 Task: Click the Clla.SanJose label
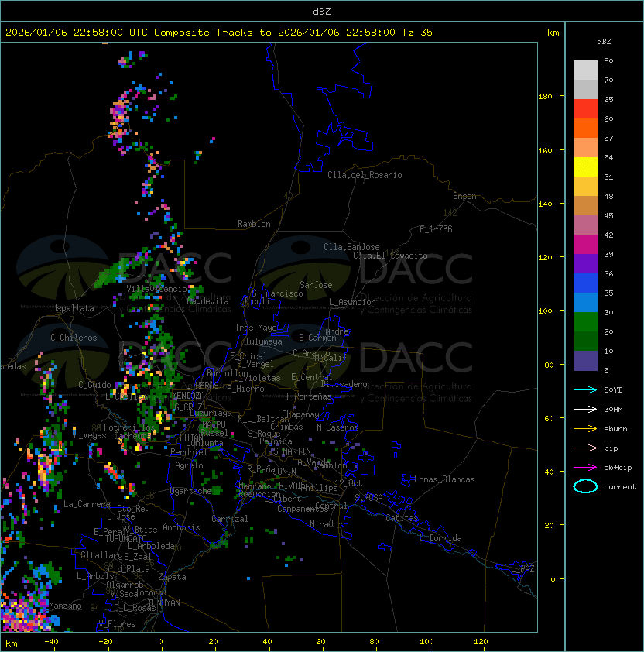[x=351, y=247]
